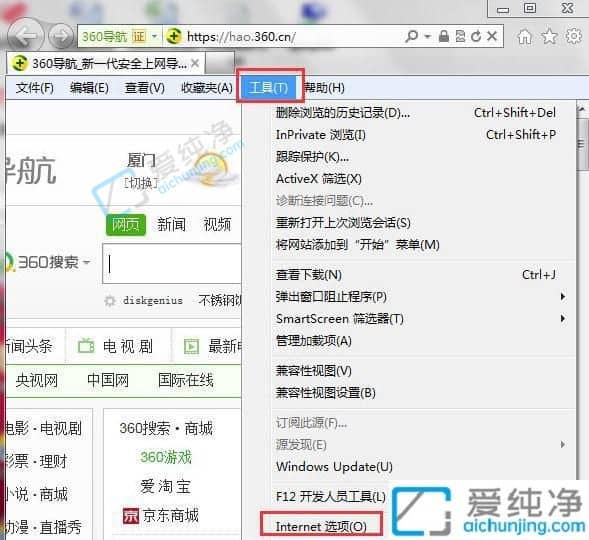This screenshot has width=589, height=540.
Task: Open the Tools gear icon
Action: (574, 36)
